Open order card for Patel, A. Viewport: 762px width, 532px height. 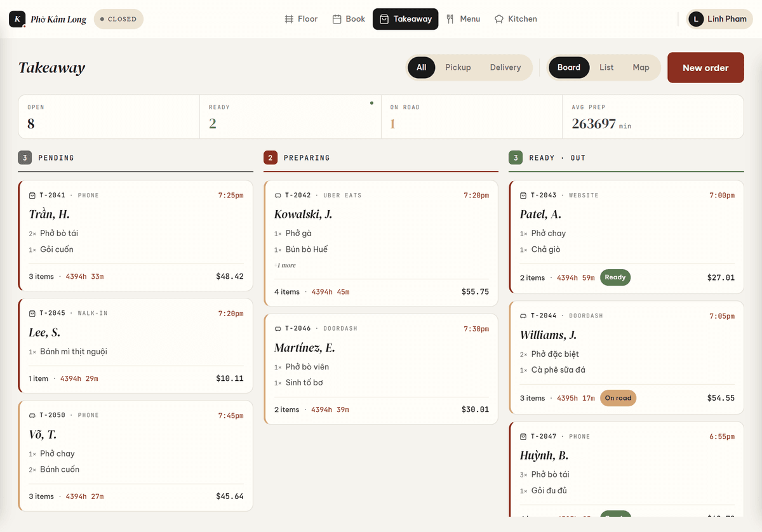tap(626, 237)
